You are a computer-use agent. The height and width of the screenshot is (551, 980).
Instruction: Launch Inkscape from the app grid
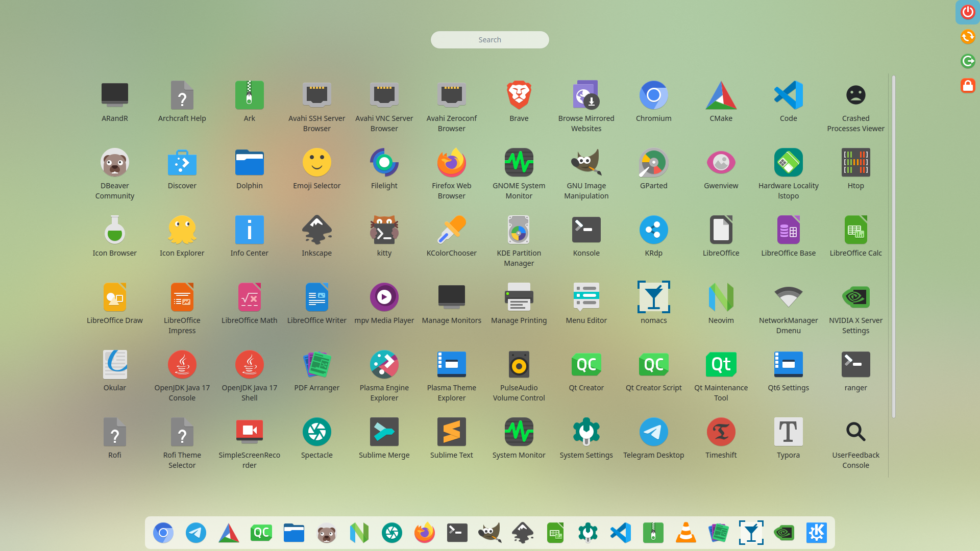point(316,237)
